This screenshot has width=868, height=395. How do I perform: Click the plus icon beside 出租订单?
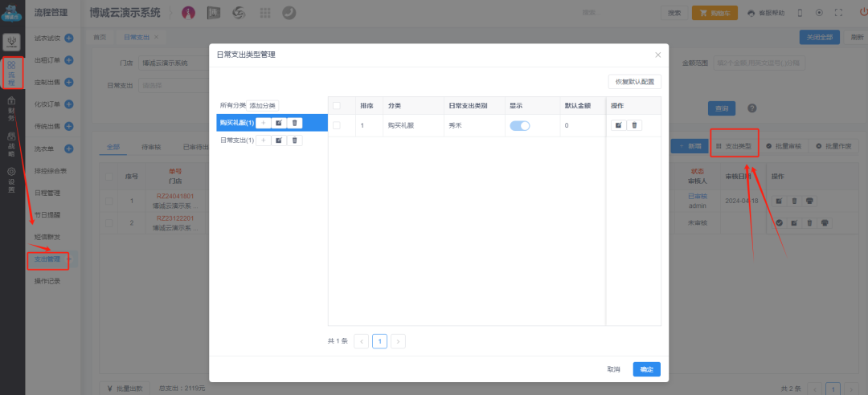[x=69, y=60]
